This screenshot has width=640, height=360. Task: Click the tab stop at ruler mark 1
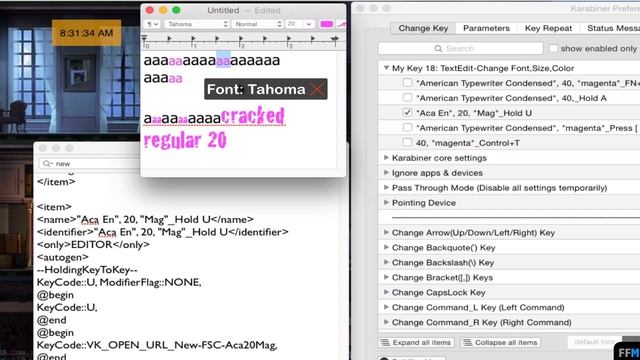(x=193, y=39)
